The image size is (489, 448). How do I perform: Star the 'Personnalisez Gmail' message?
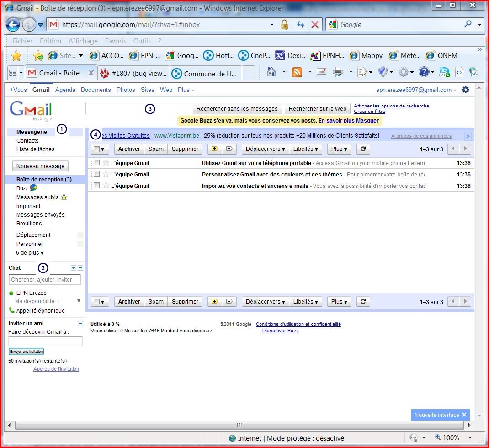[106, 174]
